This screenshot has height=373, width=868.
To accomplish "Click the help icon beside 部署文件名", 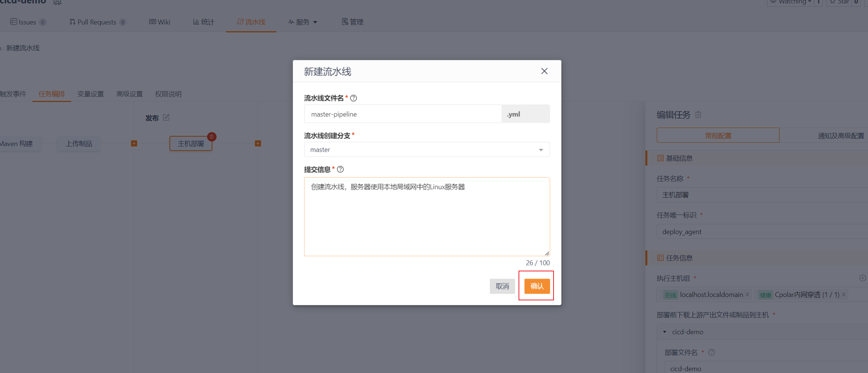I will pyautogui.click(x=712, y=352).
